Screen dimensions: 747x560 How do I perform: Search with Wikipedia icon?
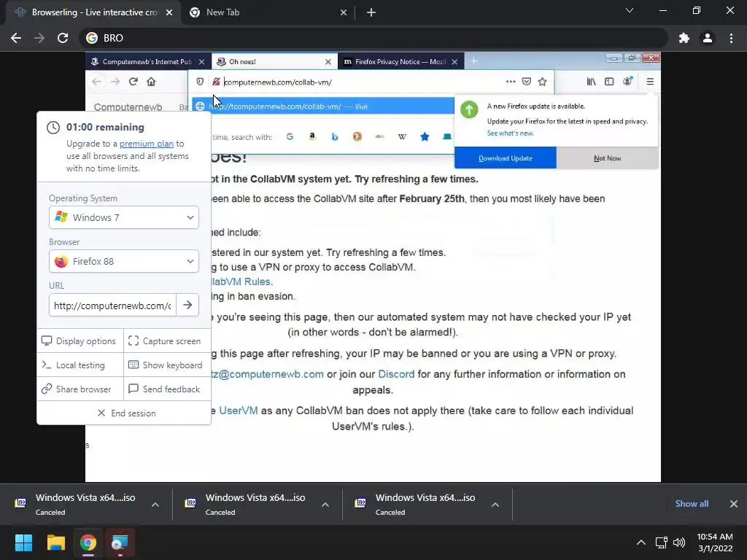click(x=402, y=136)
